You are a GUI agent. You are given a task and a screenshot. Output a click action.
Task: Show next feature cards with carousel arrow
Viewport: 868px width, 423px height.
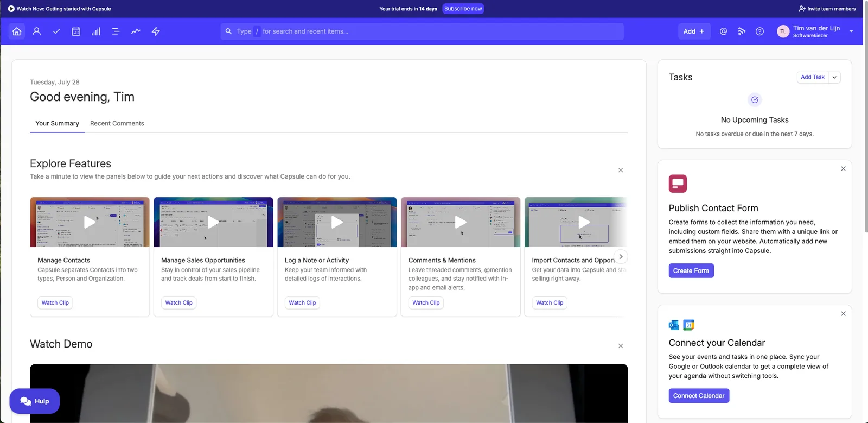621,257
